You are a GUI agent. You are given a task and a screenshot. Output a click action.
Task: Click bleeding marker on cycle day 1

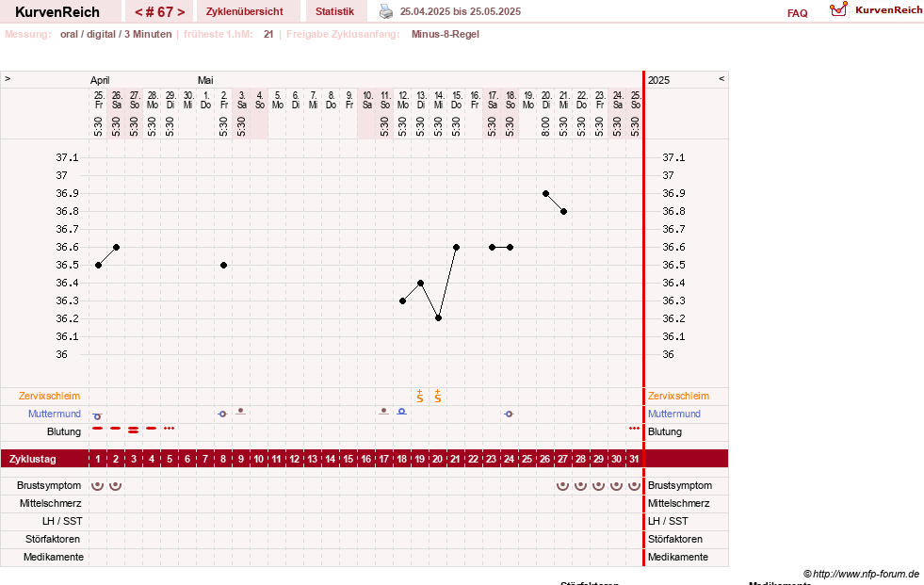(x=98, y=429)
